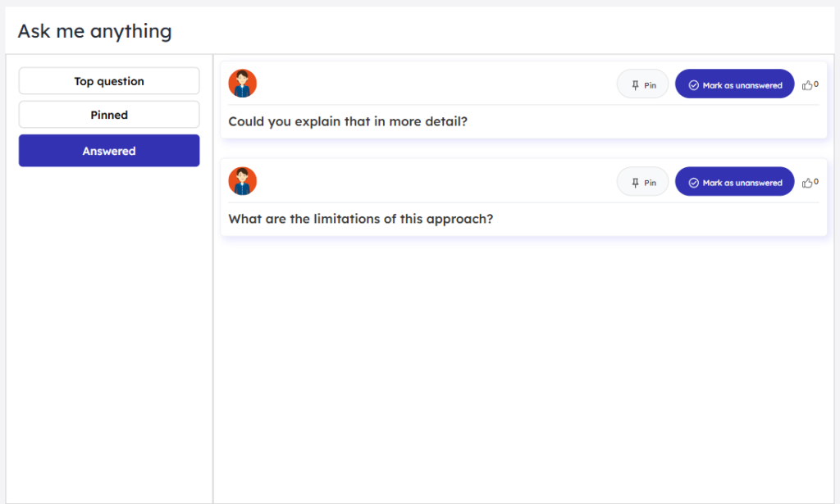Click pushpin icon on 'Could you explain' question
The width and height of the screenshot is (840, 504).
(x=635, y=85)
